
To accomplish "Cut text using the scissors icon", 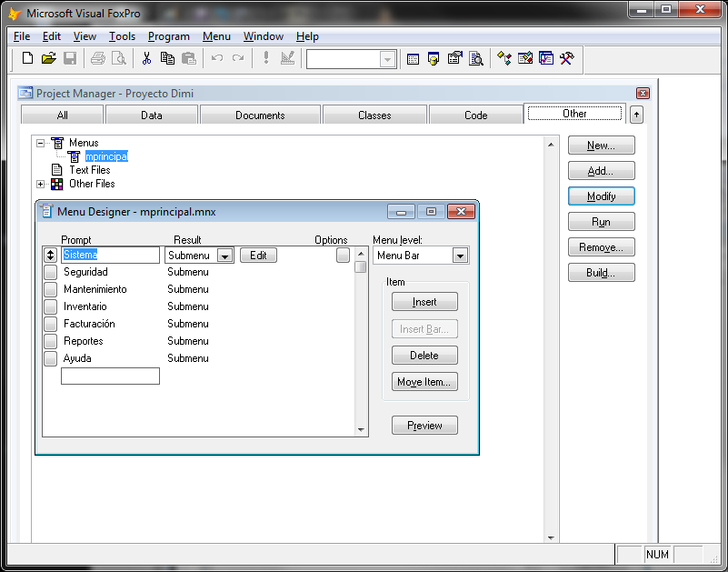I will [x=145, y=57].
